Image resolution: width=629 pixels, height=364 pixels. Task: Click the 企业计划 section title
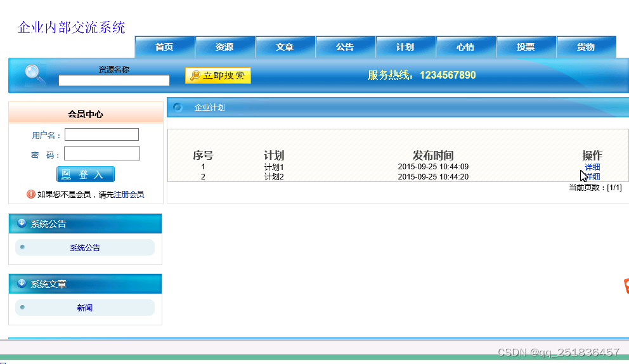(209, 108)
